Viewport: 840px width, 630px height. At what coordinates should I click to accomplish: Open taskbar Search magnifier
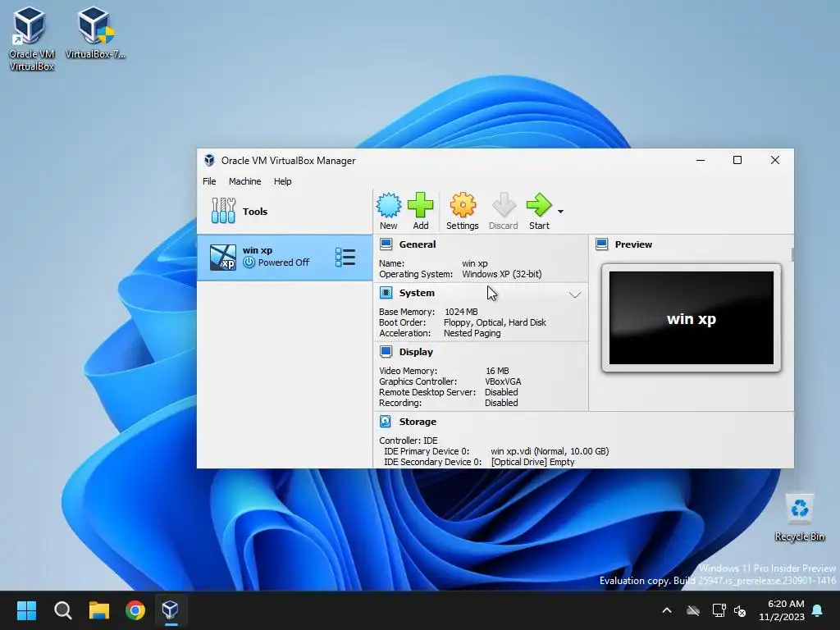pyautogui.click(x=62, y=610)
